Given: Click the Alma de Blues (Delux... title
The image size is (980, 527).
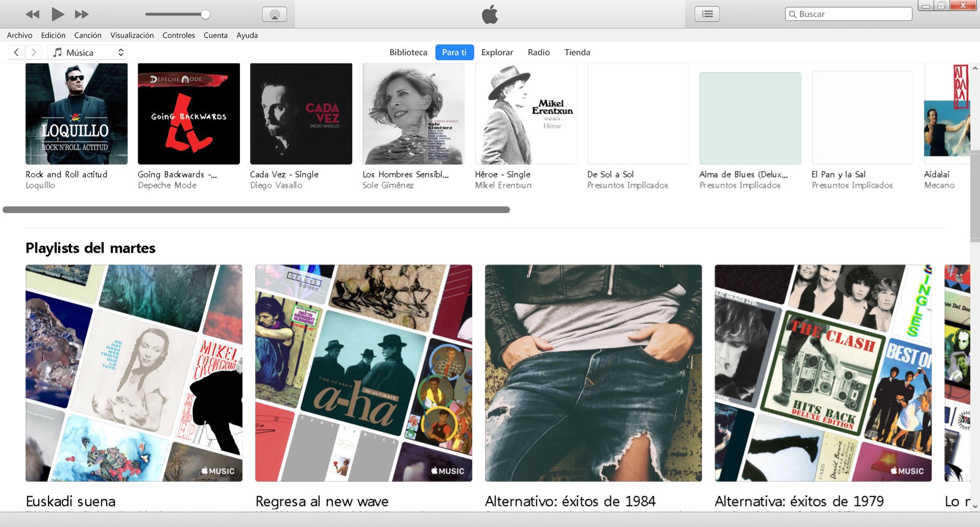Looking at the screenshot, I should [x=744, y=174].
